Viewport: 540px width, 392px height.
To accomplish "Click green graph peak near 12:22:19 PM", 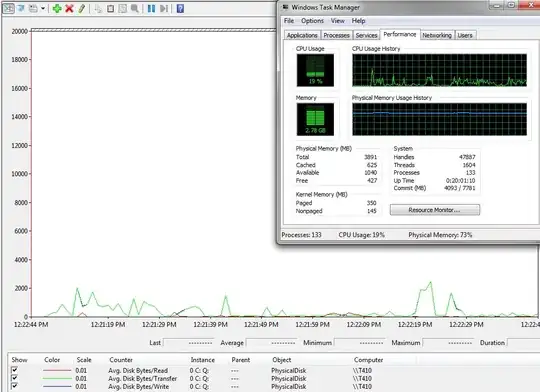I will [x=430, y=283].
